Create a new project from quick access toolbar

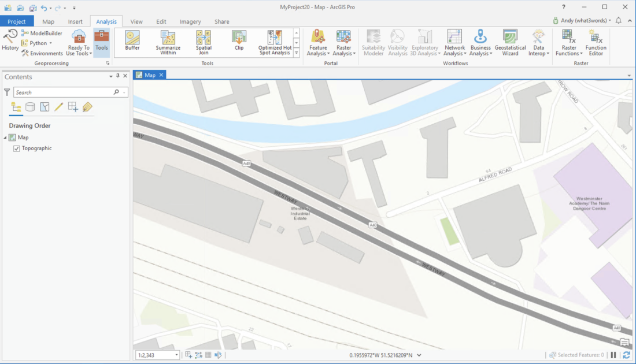[8, 8]
